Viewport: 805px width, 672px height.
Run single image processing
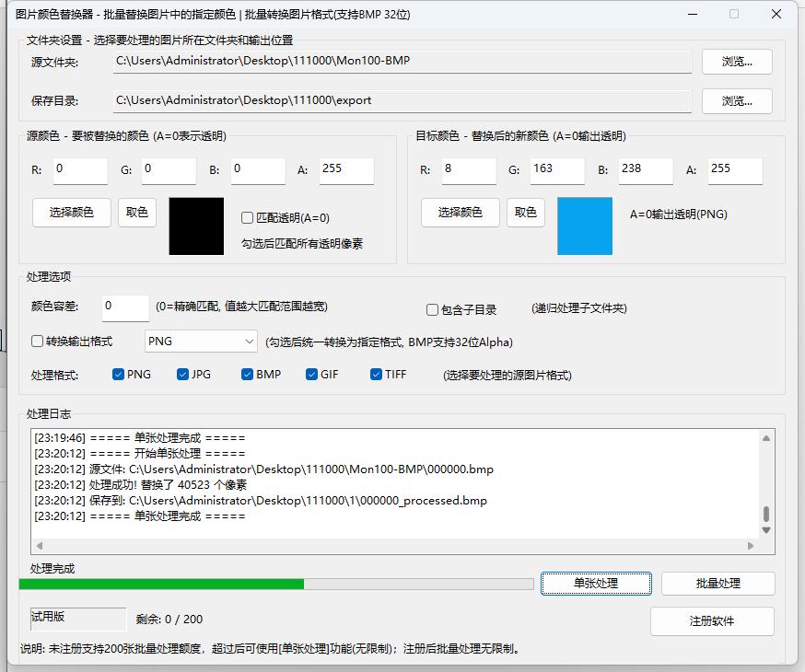[596, 583]
